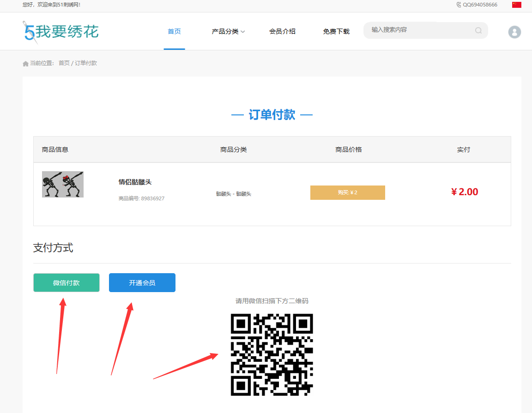Expand the 产品分类 dropdown chevron

click(243, 31)
